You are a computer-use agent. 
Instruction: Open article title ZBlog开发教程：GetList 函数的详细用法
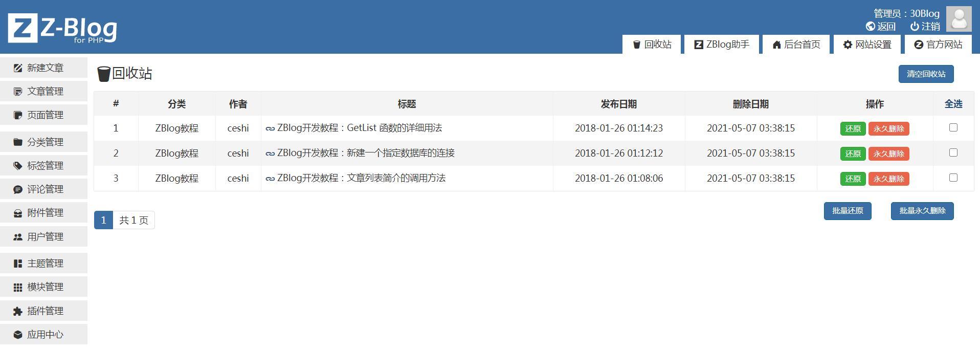[360, 128]
